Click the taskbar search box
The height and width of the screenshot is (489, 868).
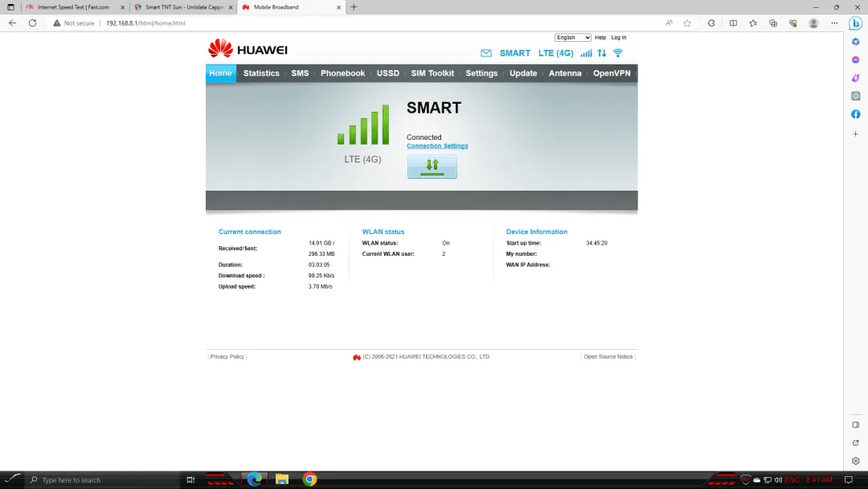tap(104, 479)
